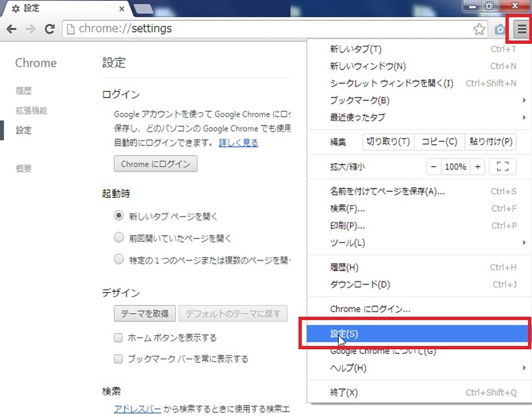Minimize the Chrome window
Viewport: 532px width, 417px height.
point(472,6)
